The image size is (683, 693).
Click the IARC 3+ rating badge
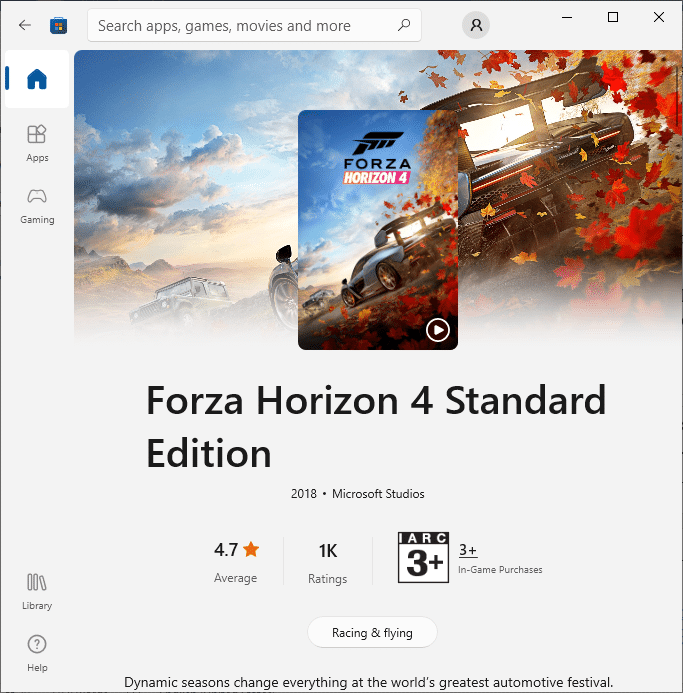[423, 557]
